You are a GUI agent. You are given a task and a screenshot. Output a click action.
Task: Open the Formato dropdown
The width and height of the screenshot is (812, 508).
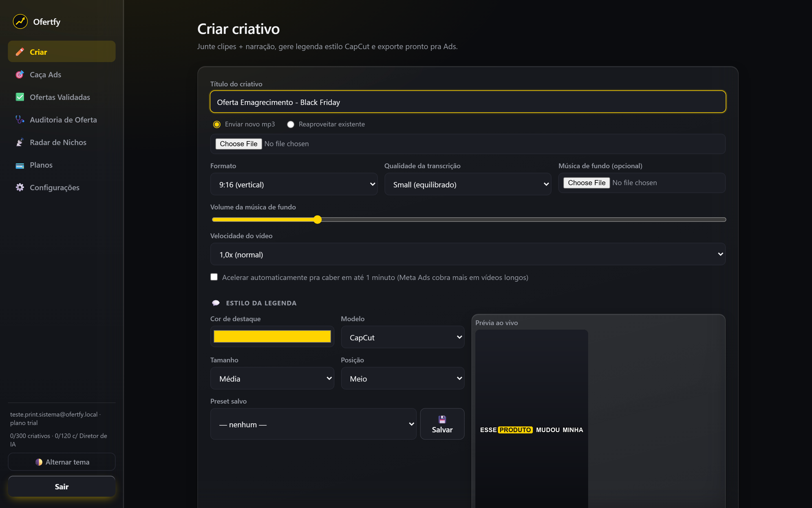(x=294, y=184)
